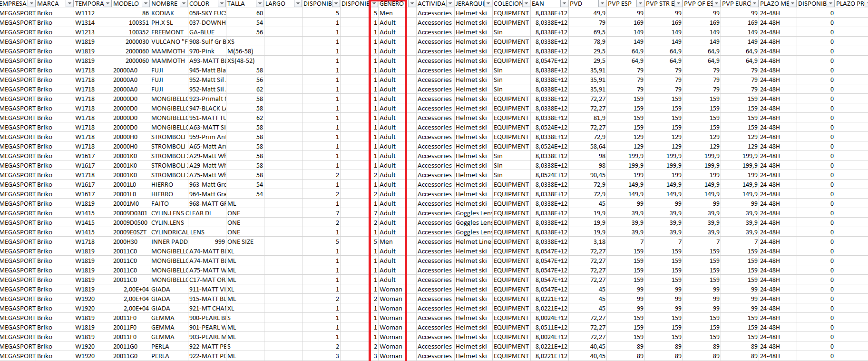Select the ONE SIZE cell

point(245,242)
